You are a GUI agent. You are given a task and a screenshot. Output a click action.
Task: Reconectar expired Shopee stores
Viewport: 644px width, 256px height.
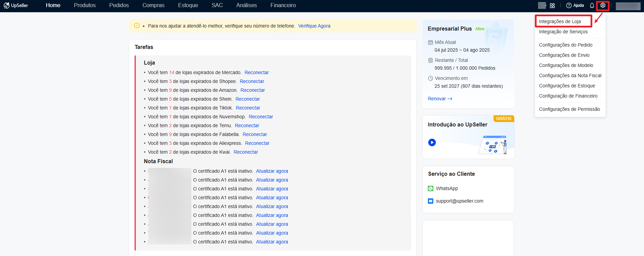[x=252, y=81]
